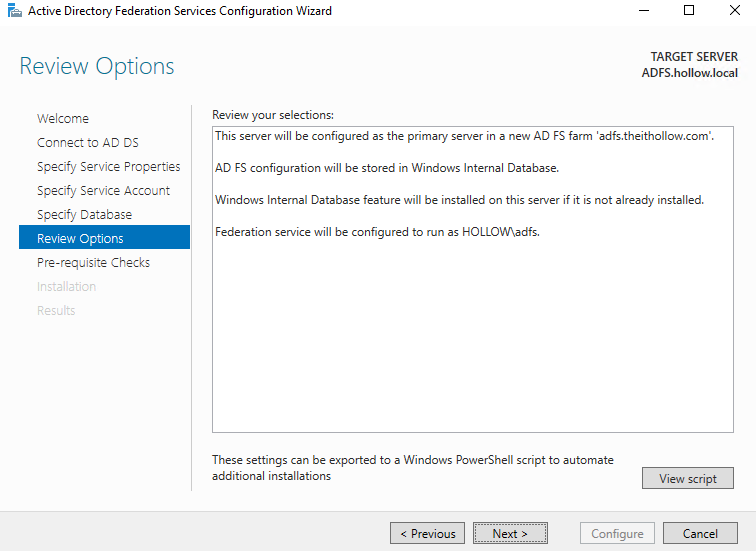
Task: Go back with the Previous button
Action: (x=427, y=533)
